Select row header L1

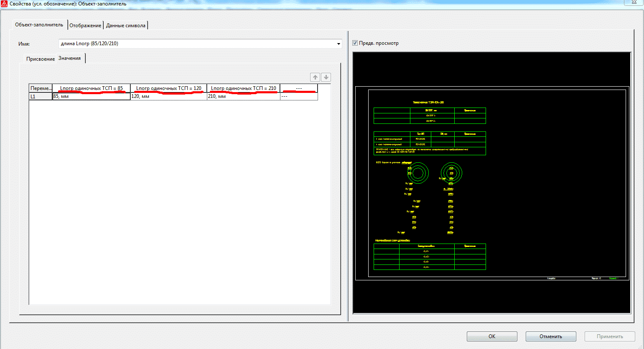[x=41, y=96]
